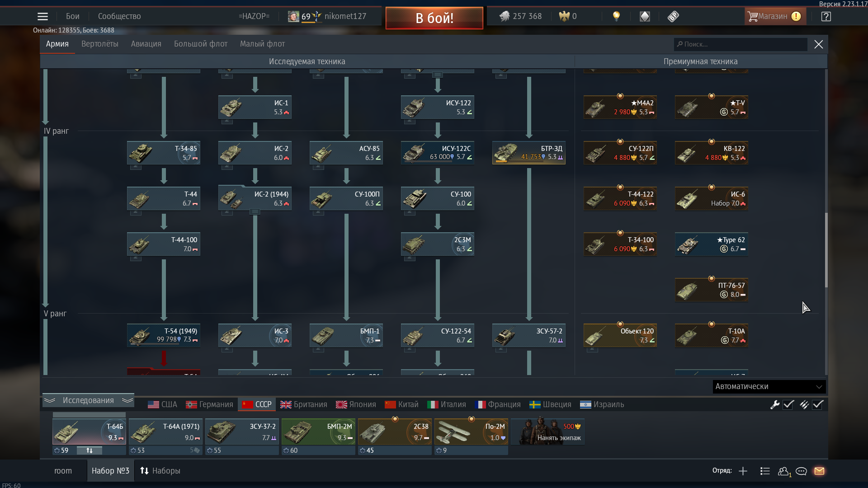Click swap arrows under Т-64Б slot

pos(90,450)
